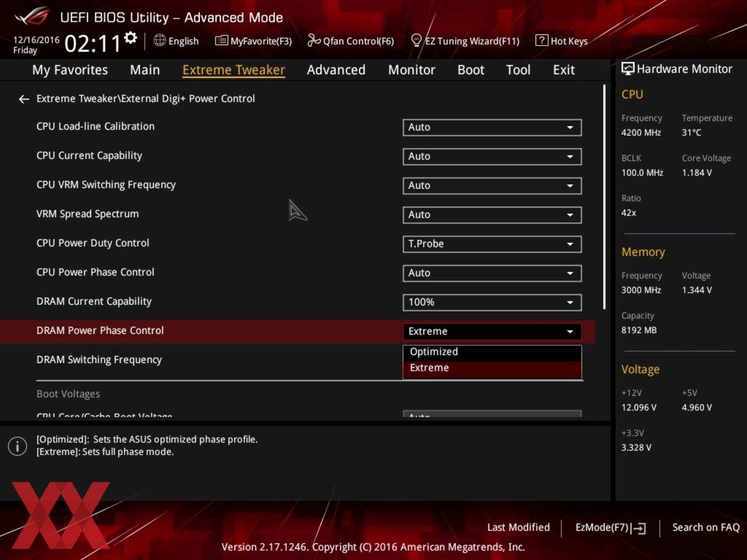747x560 pixels.
Task: Select the Extreme Tweaker tab
Action: click(x=233, y=70)
